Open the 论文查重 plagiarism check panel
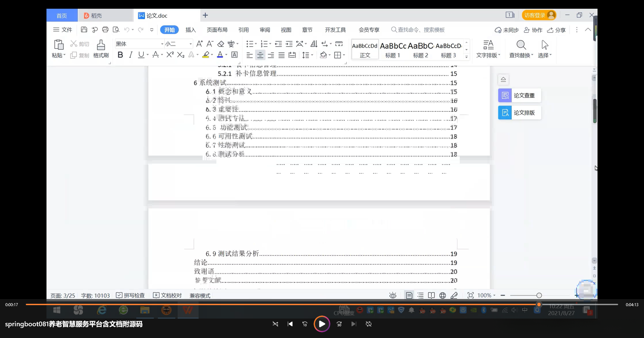 [519, 95]
